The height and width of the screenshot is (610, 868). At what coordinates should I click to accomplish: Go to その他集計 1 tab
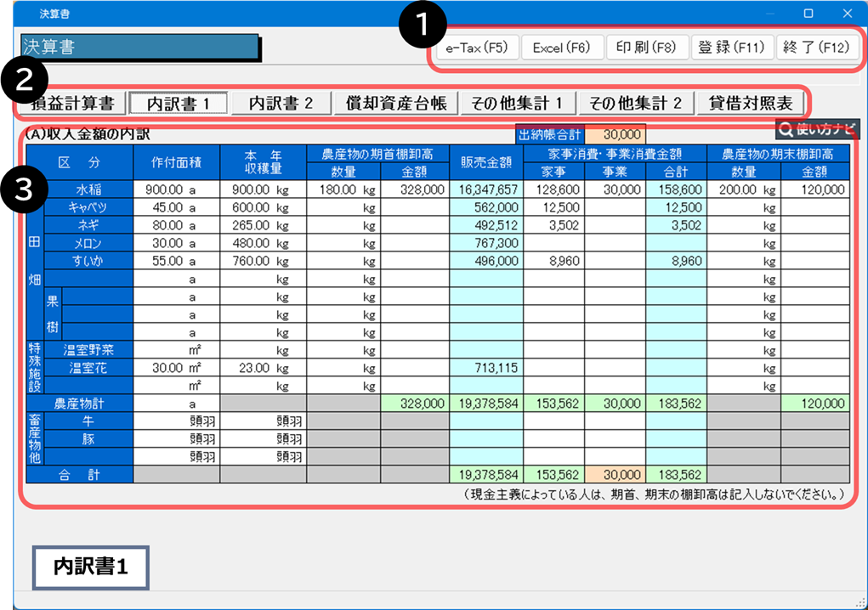(x=517, y=104)
